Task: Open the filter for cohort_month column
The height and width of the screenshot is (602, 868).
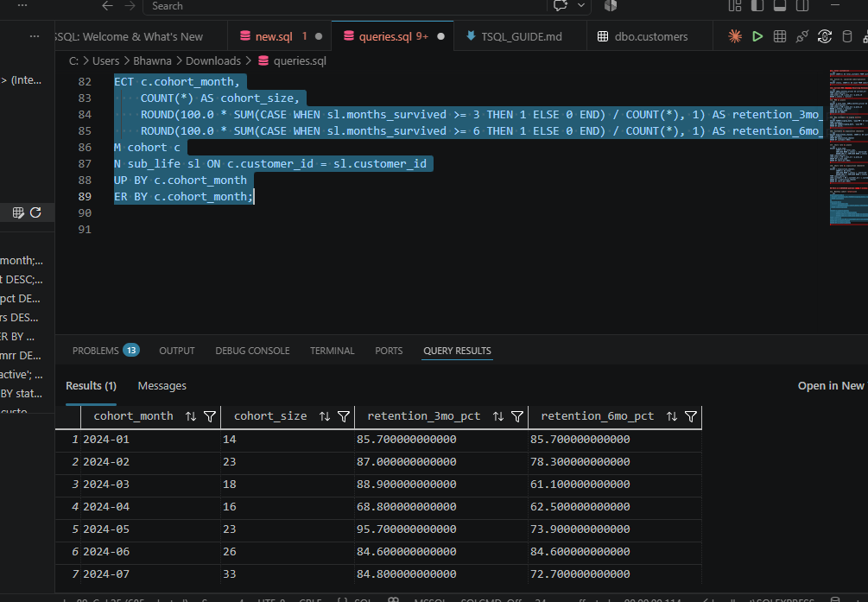Action: coord(210,416)
